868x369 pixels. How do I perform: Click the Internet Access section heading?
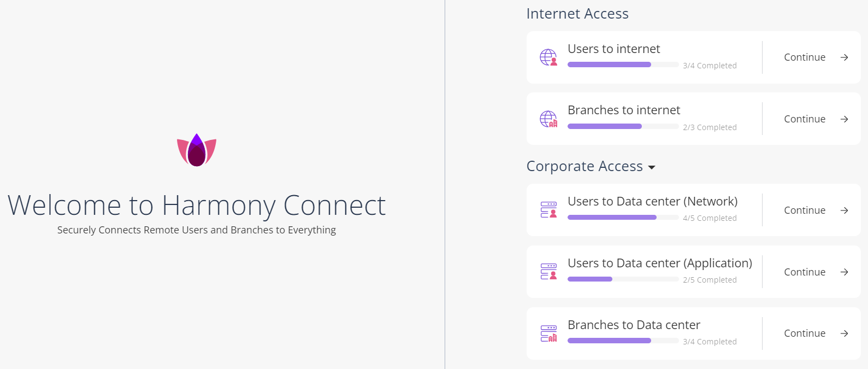click(577, 14)
